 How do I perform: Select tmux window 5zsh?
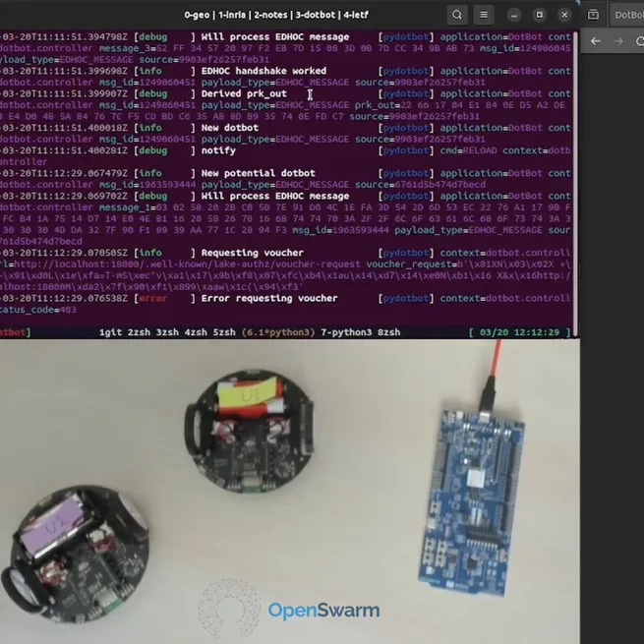(224, 332)
